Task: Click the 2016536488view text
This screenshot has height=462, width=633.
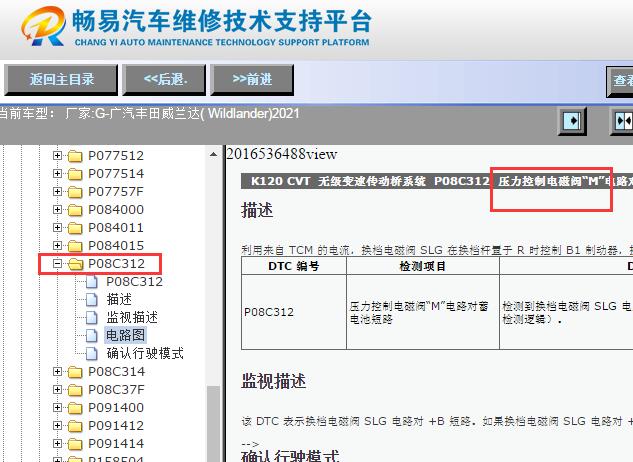Action: 282,154
